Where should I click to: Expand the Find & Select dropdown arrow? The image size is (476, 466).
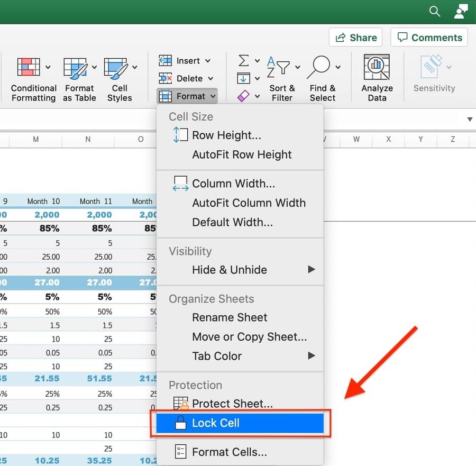point(338,67)
